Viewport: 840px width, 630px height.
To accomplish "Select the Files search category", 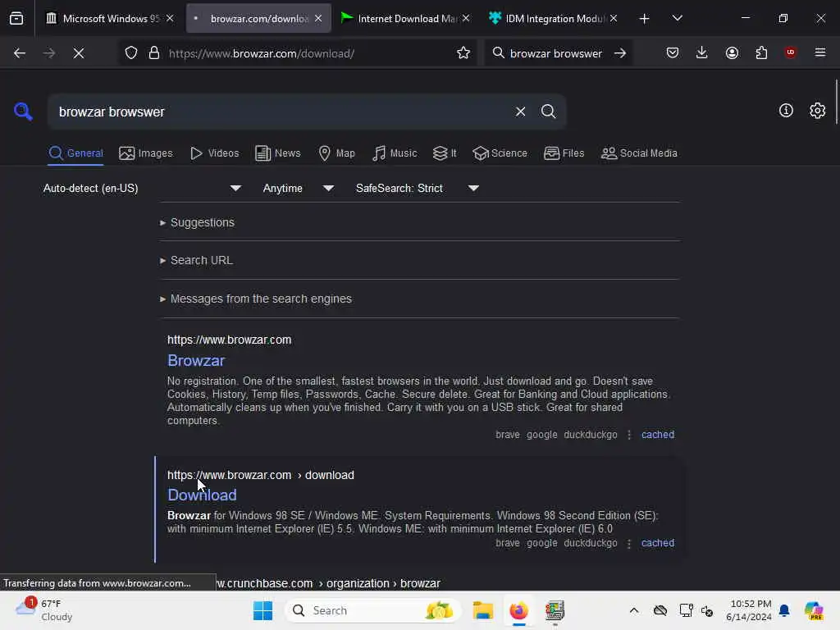I will point(564,153).
